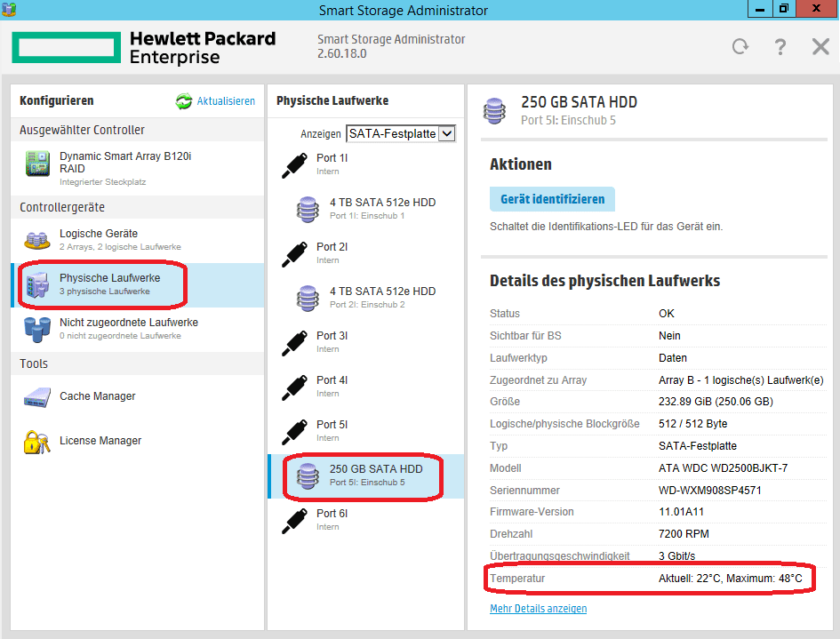
Task: Click the Dynamic Smart Array B120i controller icon
Action: click(37, 164)
